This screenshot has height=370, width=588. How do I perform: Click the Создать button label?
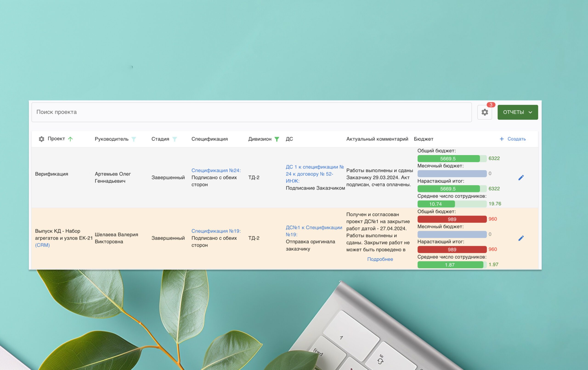pos(517,139)
